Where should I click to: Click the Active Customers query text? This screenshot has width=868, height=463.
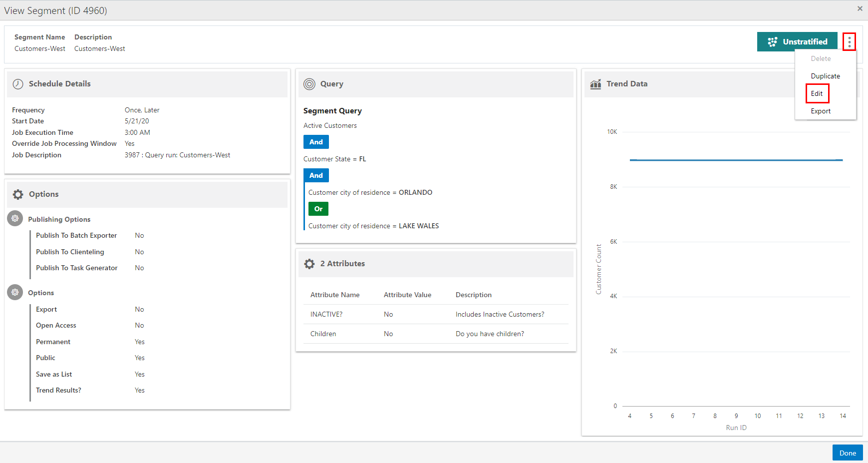(330, 125)
